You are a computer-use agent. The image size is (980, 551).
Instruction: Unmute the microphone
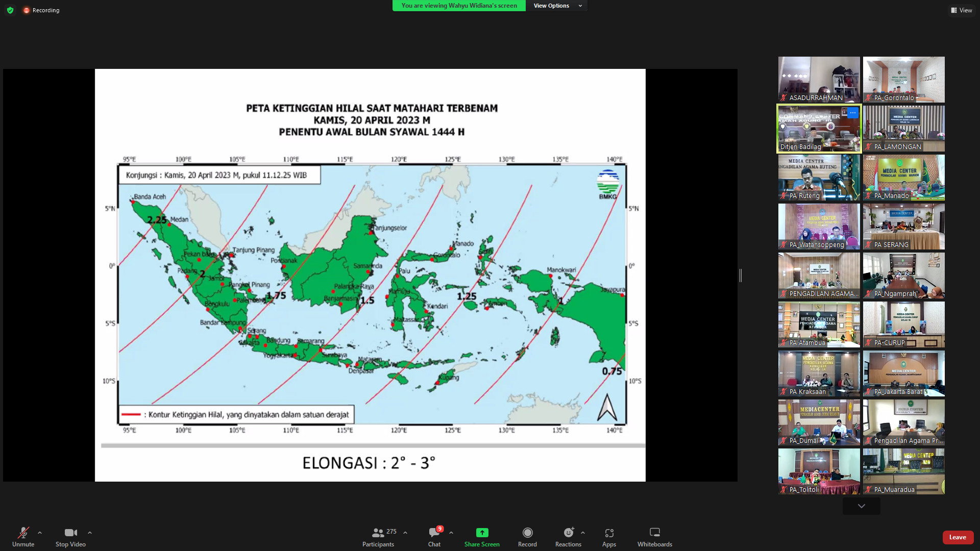coord(23,533)
